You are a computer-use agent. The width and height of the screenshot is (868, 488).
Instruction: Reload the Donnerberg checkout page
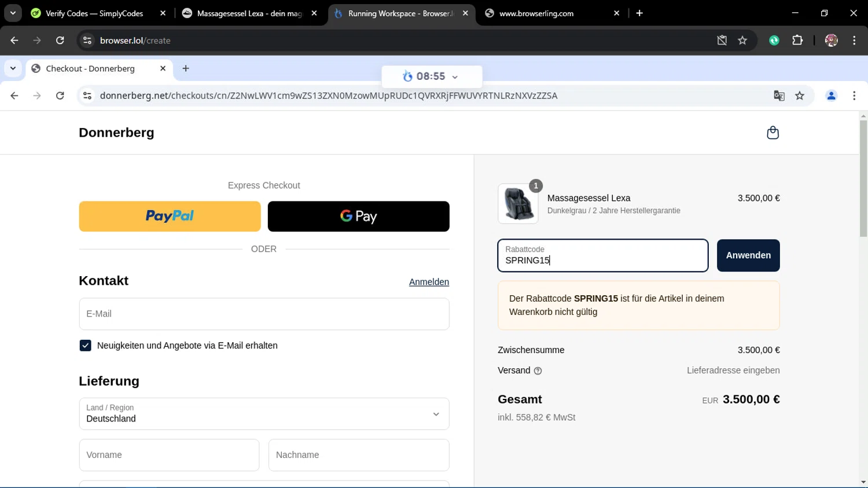[x=60, y=96]
